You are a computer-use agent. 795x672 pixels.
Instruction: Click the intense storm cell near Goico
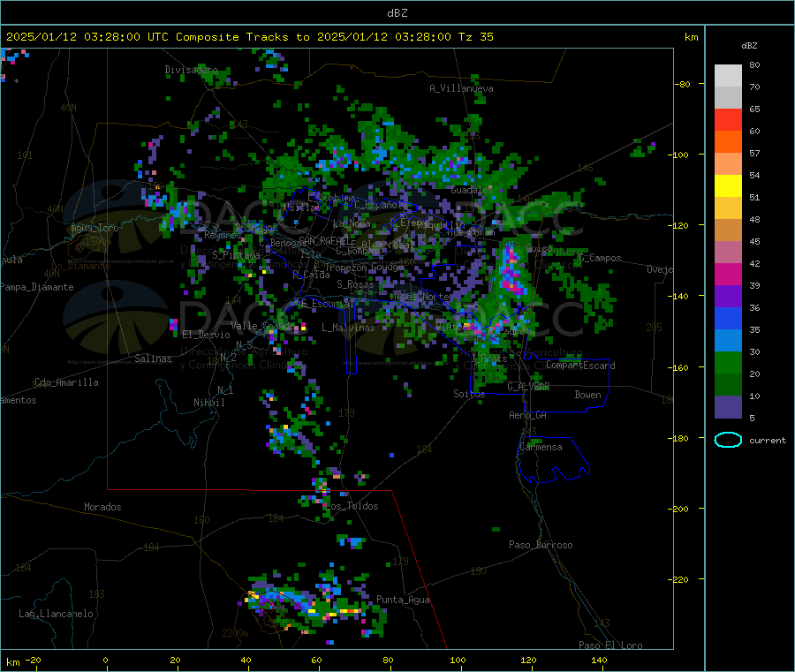511,271
